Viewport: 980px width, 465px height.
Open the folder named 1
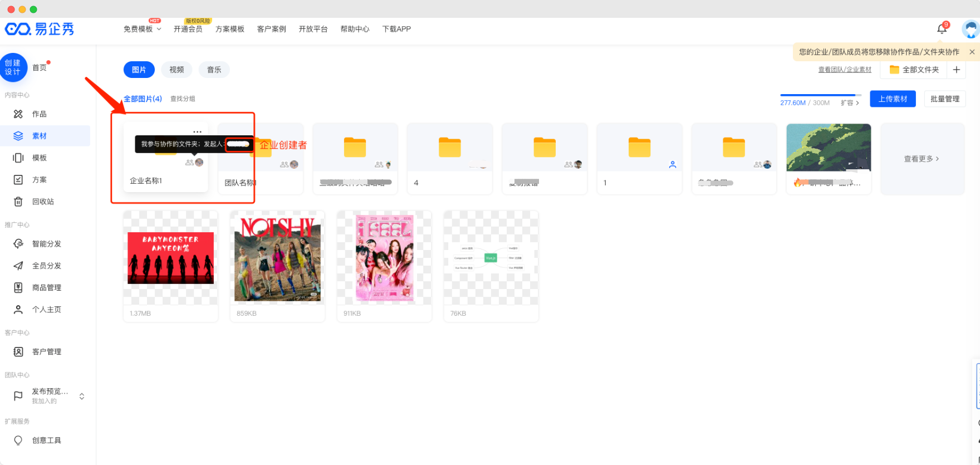[639, 158]
